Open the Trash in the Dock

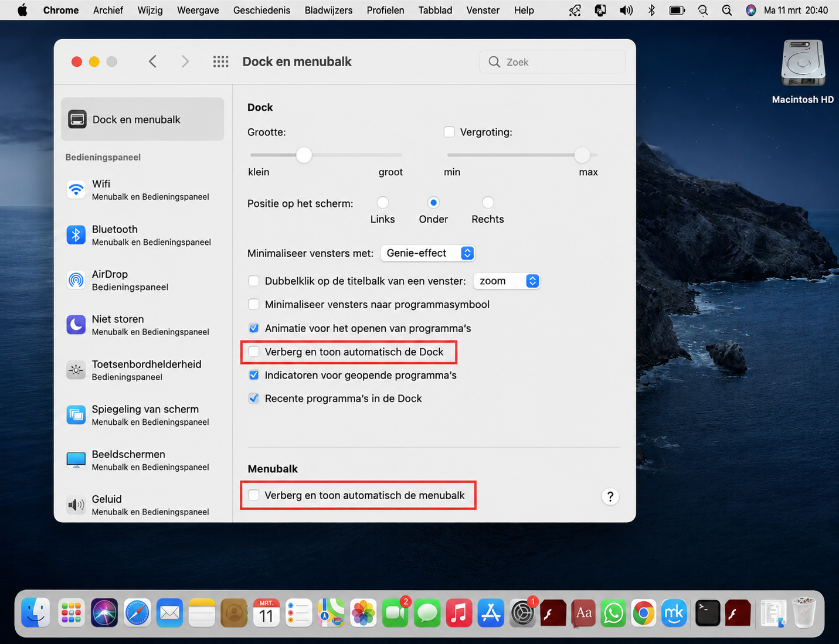804,613
